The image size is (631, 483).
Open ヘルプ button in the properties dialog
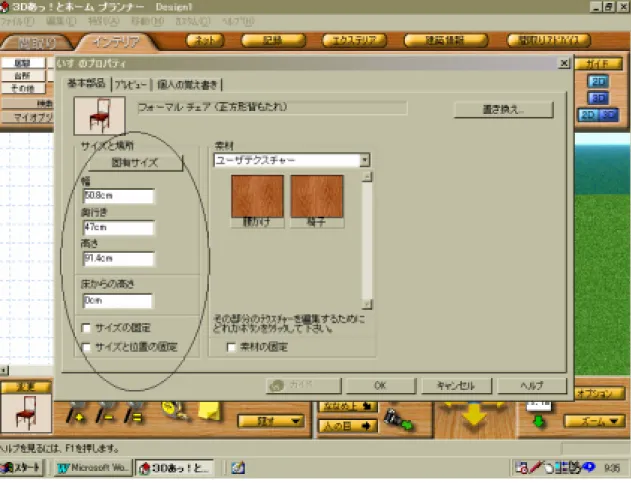tap(532, 386)
